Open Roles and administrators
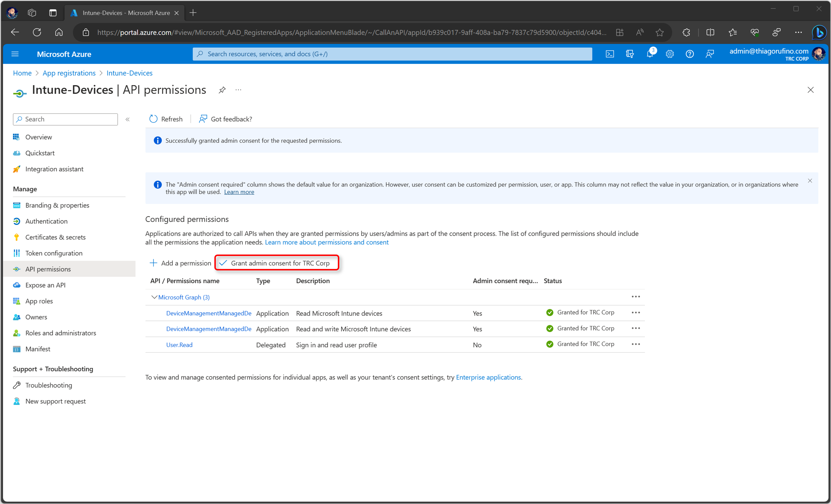The image size is (831, 504). 61,333
